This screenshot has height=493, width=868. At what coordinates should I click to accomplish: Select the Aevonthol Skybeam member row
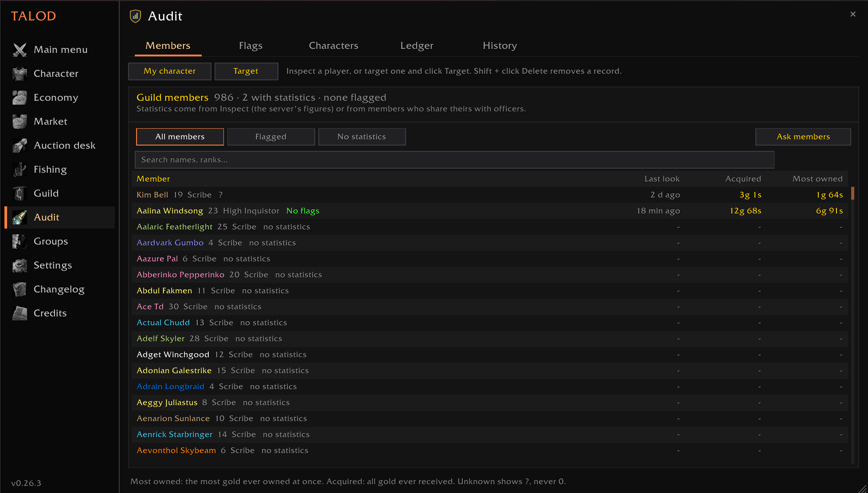pos(490,450)
